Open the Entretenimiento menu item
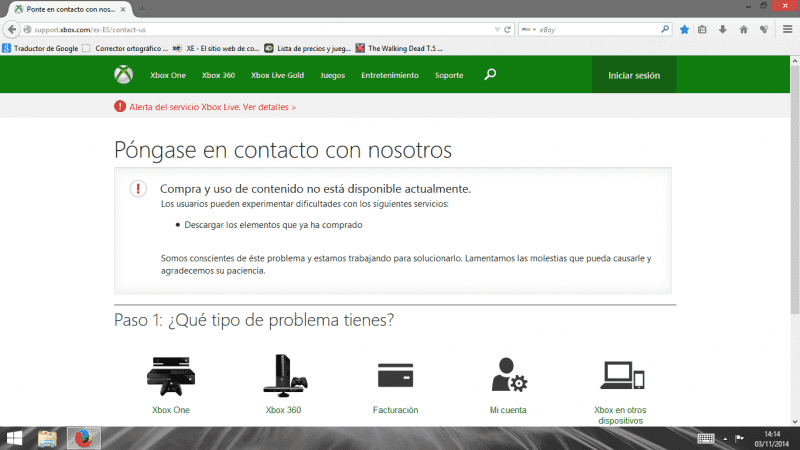The height and width of the screenshot is (450, 800). [390, 75]
